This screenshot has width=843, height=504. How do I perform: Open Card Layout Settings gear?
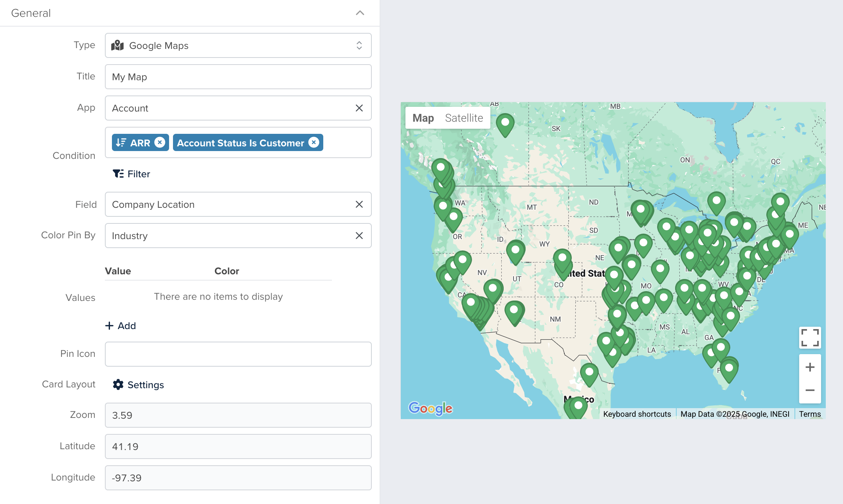[x=138, y=385]
